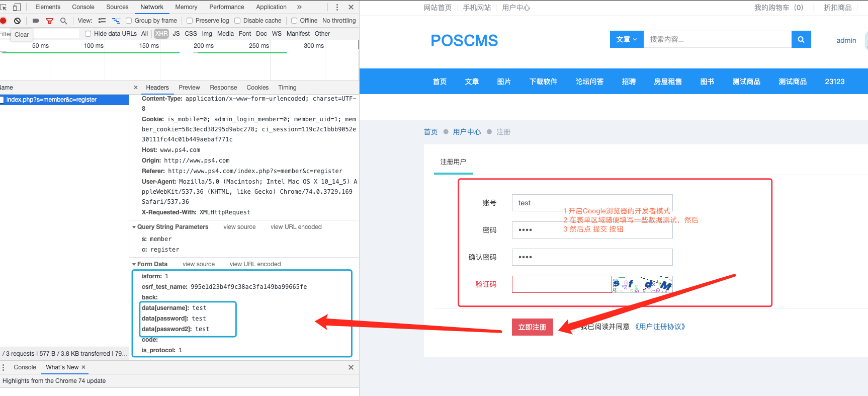
Task: Toggle the XHR request type filter
Action: point(161,34)
